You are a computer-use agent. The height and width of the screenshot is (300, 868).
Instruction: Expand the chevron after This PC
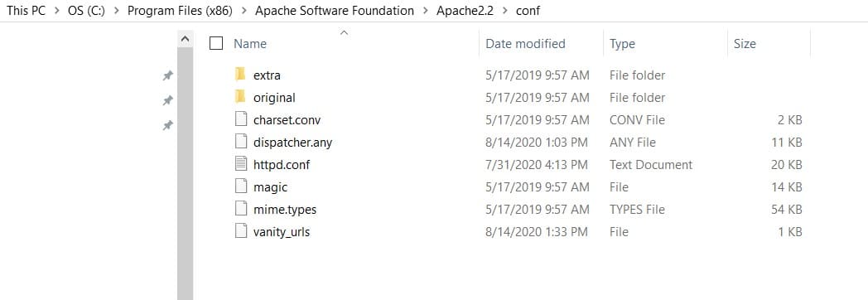coord(56,11)
